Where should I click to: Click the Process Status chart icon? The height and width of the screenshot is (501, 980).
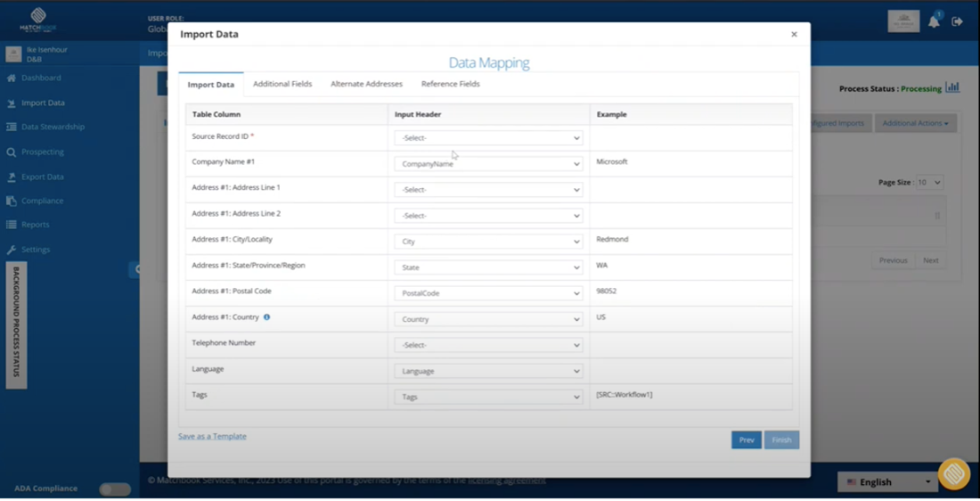point(952,87)
